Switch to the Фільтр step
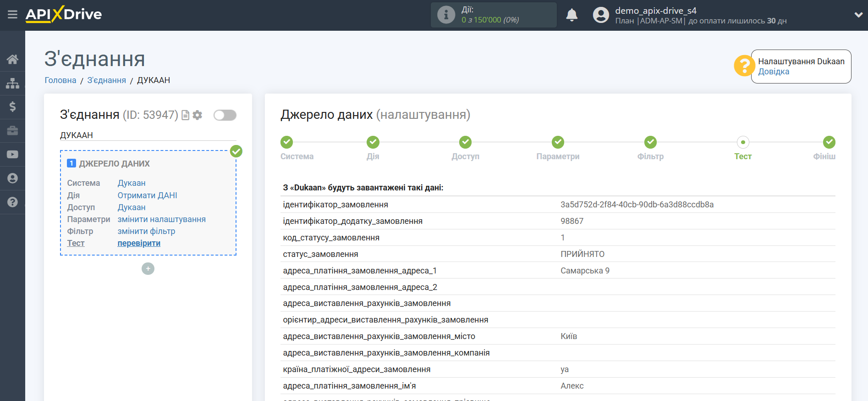868x401 pixels. click(x=650, y=142)
